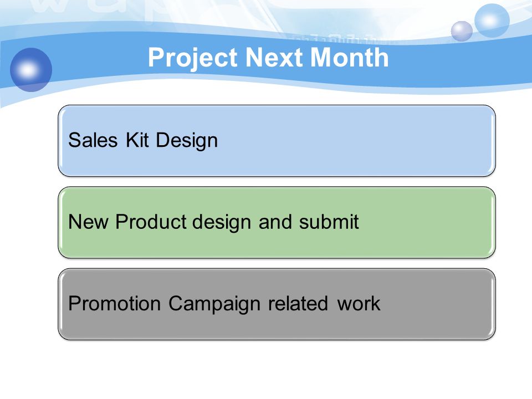The height and width of the screenshot is (399, 532).
Task: Click the word "Promotion" in gray box
Action: pos(114,303)
